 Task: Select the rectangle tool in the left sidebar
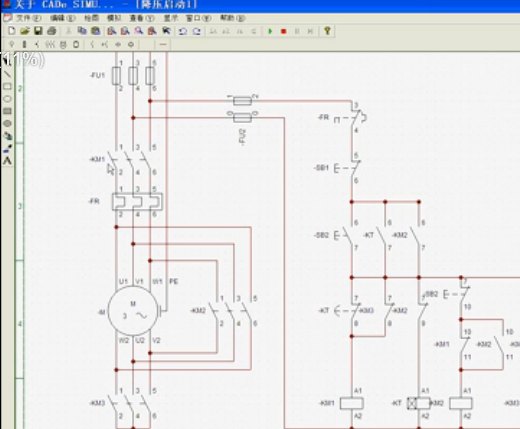coord(7,87)
